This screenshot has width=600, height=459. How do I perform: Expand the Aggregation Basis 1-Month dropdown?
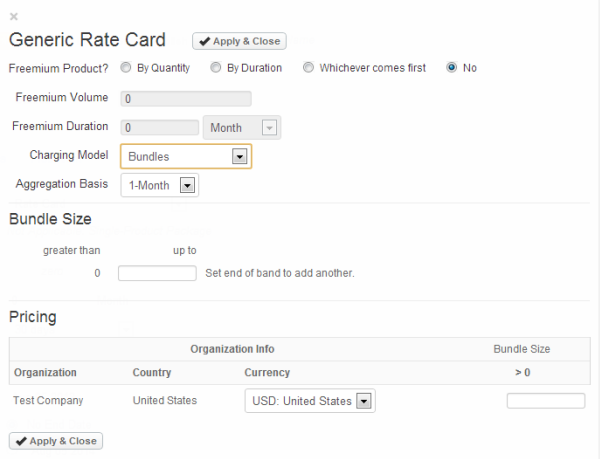click(159, 185)
